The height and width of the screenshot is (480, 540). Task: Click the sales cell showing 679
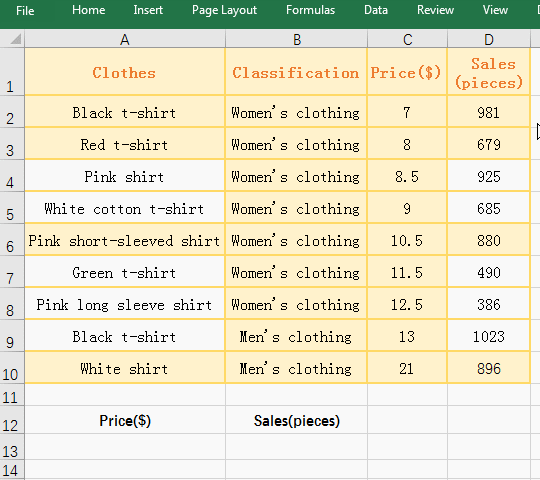click(489, 144)
